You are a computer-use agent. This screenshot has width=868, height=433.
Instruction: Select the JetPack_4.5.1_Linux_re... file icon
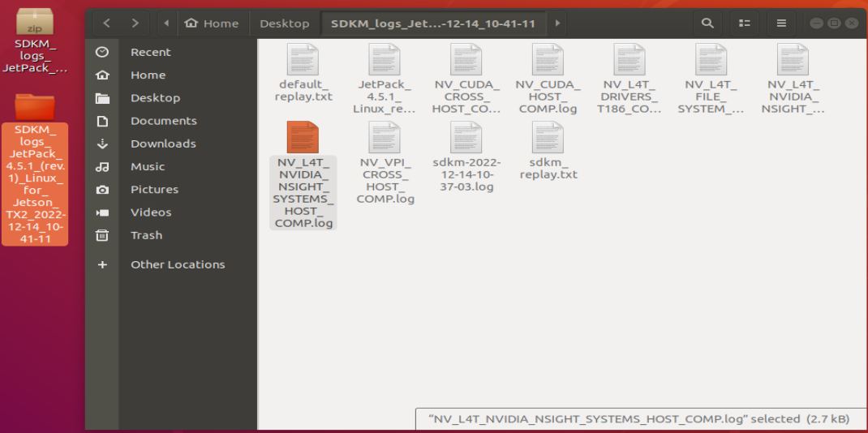click(x=385, y=59)
